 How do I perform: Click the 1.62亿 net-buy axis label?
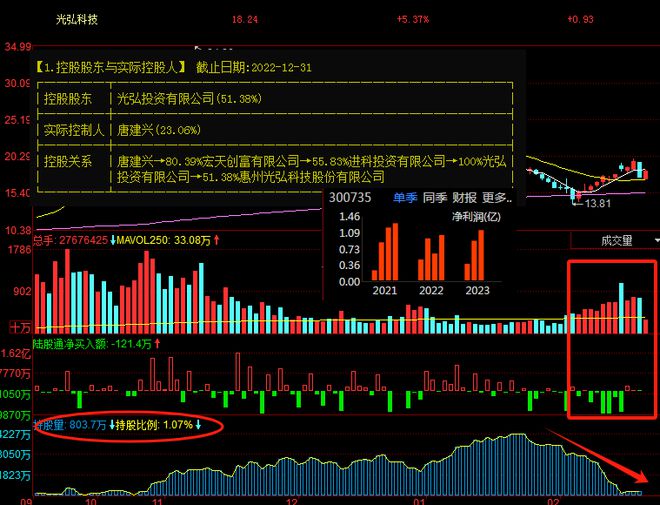click(x=16, y=353)
